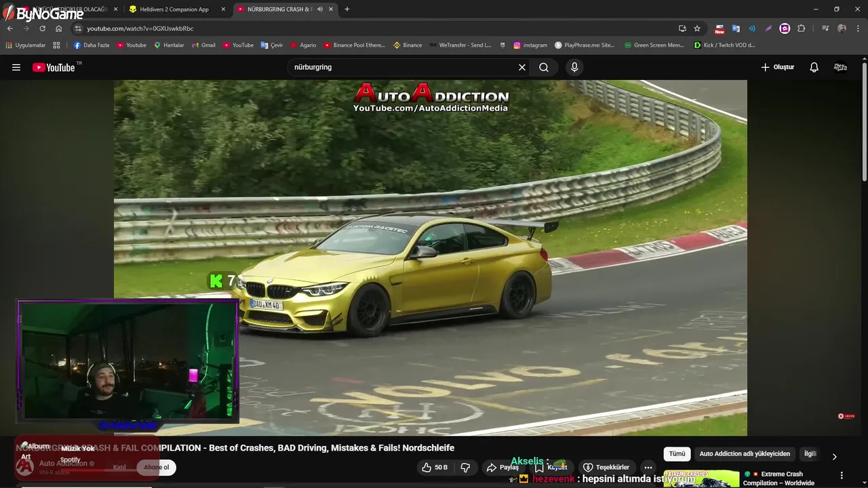Open Extreme Crash Compilation – Worldwide title
This screenshot has height=488, width=868.
pos(778,479)
